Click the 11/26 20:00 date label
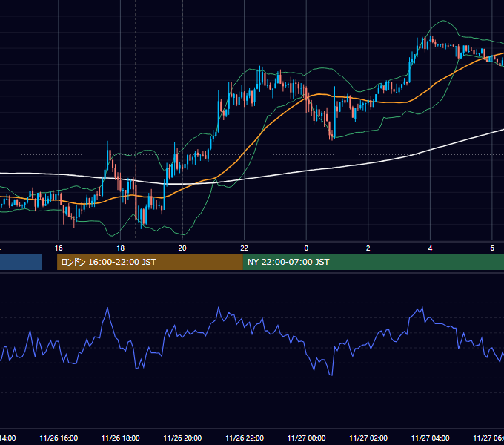The height and width of the screenshot is (445, 504). click(x=182, y=438)
